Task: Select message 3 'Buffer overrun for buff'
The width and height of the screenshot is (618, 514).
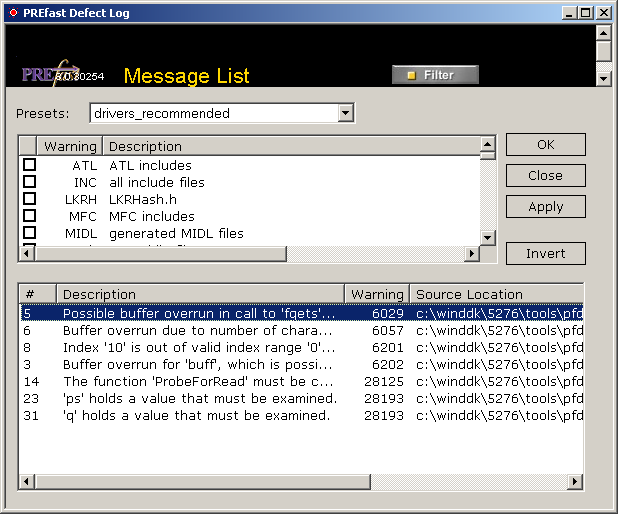Action: [302, 364]
